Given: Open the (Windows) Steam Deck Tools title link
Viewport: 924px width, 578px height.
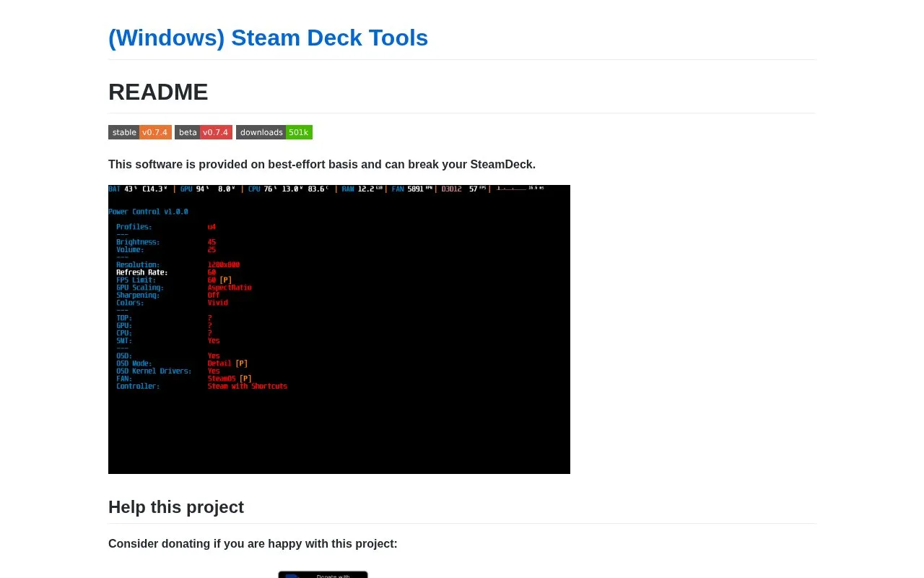Looking at the screenshot, I should click(268, 38).
